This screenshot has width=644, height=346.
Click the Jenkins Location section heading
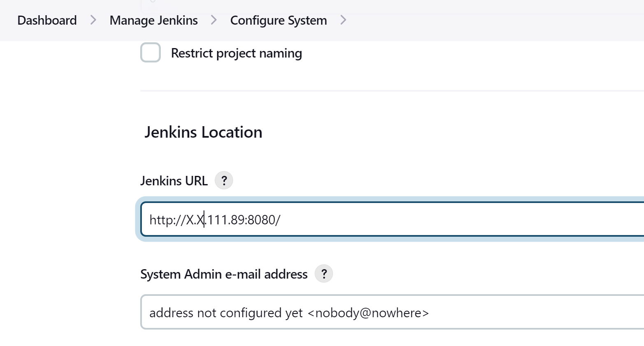[x=203, y=132]
